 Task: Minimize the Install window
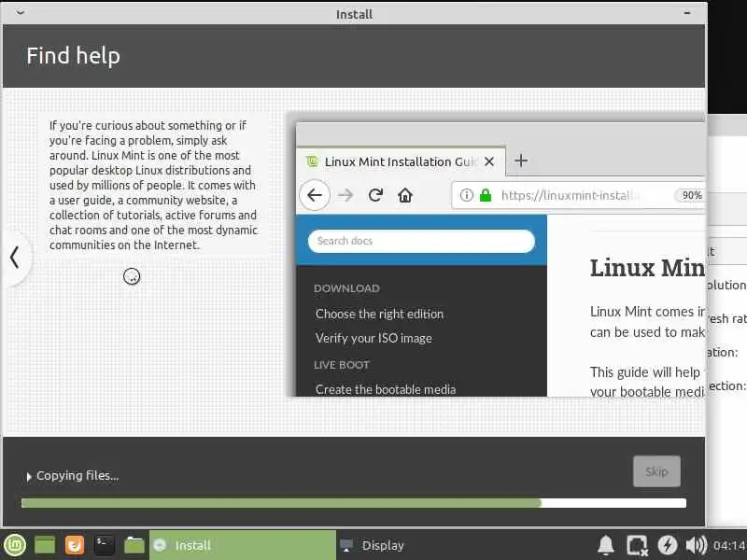point(687,13)
